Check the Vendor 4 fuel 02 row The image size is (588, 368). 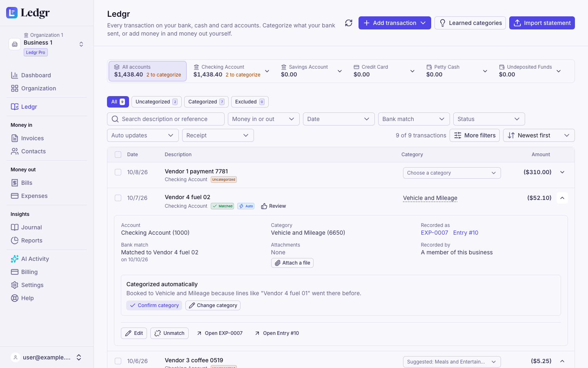pos(118,198)
